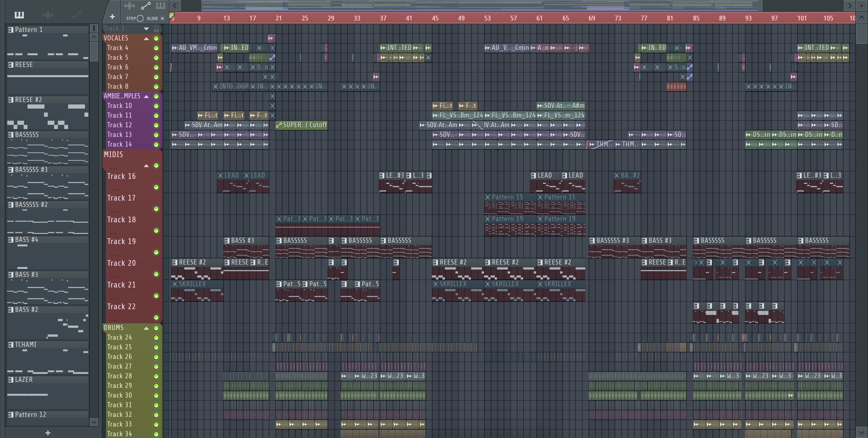This screenshot has width=868, height=438.
Task: Mute Track 12
Action: pos(156,125)
